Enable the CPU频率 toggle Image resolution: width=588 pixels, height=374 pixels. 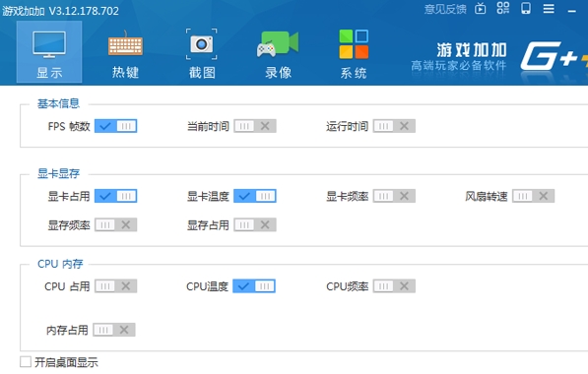(394, 286)
